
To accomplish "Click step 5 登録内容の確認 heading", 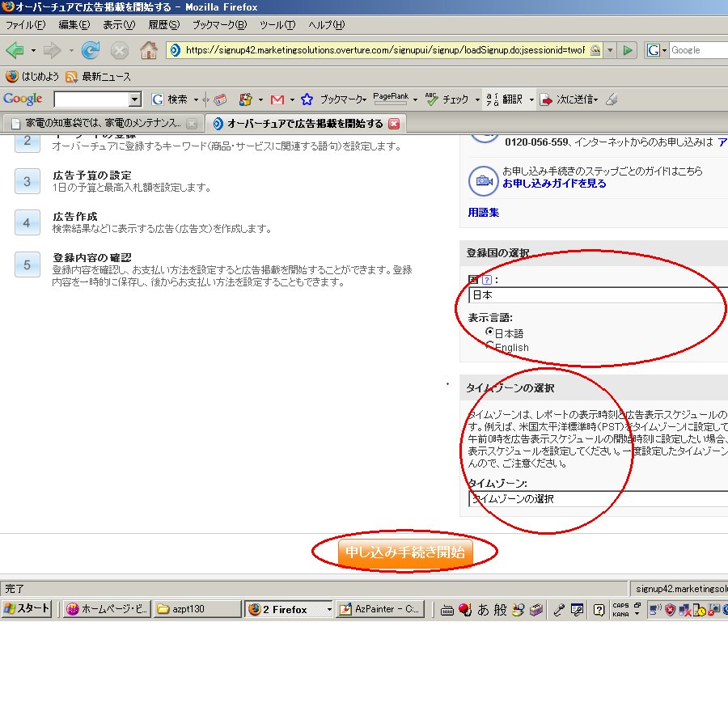I will pyautogui.click(x=92, y=258).
